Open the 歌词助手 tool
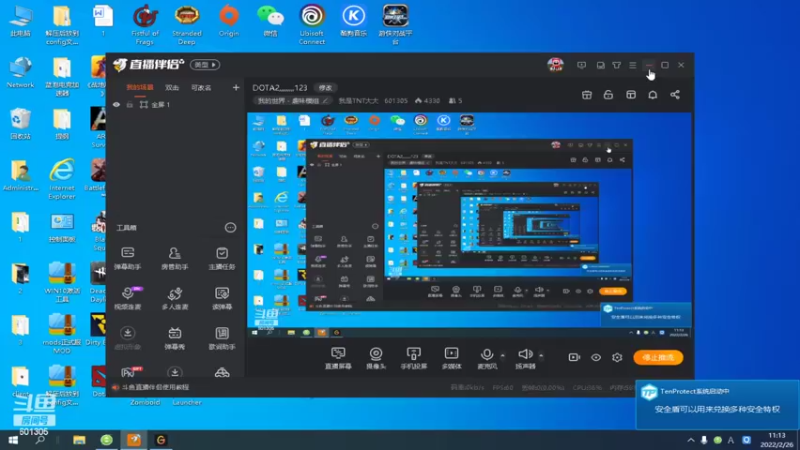This screenshot has width=800, height=450. pos(222,338)
